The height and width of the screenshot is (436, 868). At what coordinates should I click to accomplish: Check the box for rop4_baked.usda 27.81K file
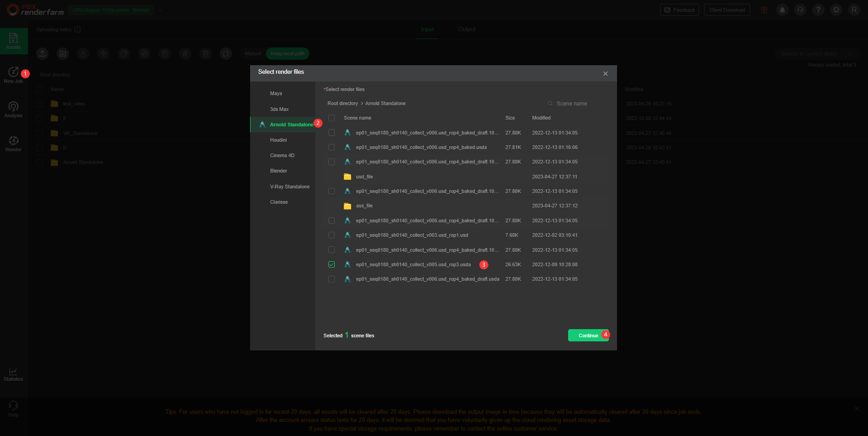(x=332, y=147)
